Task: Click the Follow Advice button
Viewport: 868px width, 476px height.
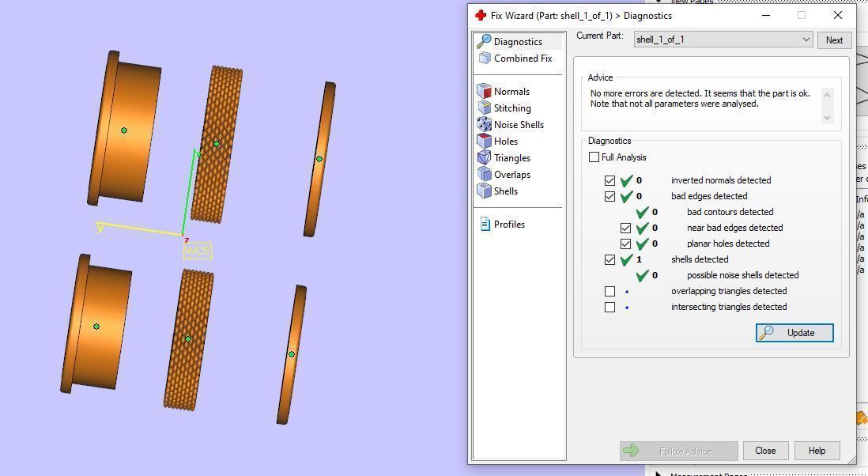Action: (679, 451)
